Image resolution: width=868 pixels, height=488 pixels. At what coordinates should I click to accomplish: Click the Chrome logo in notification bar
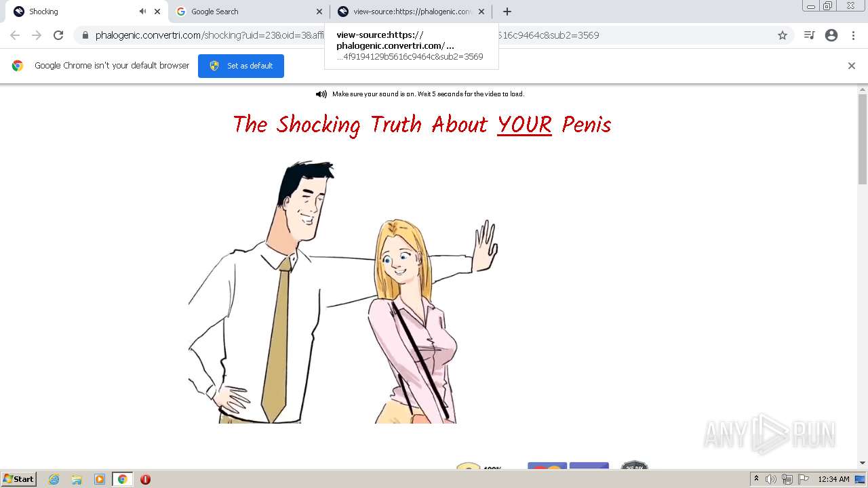(18, 66)
